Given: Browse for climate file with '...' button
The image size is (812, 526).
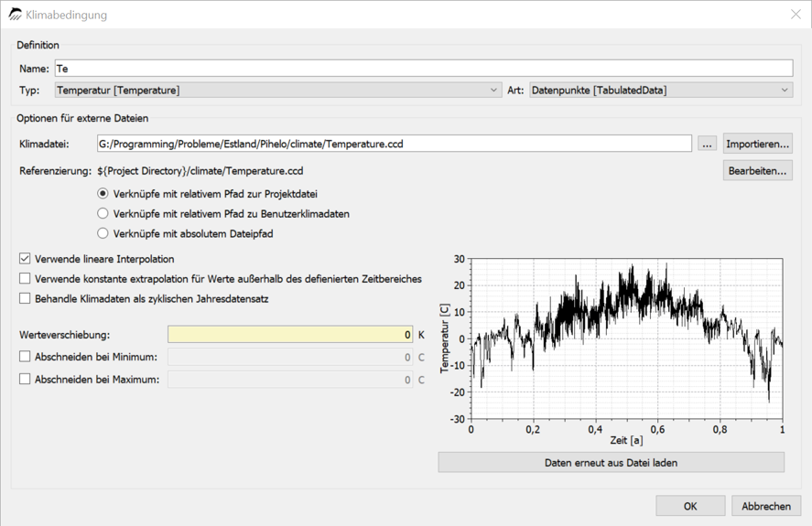Looking at the screenshot, I should [707, 144].
